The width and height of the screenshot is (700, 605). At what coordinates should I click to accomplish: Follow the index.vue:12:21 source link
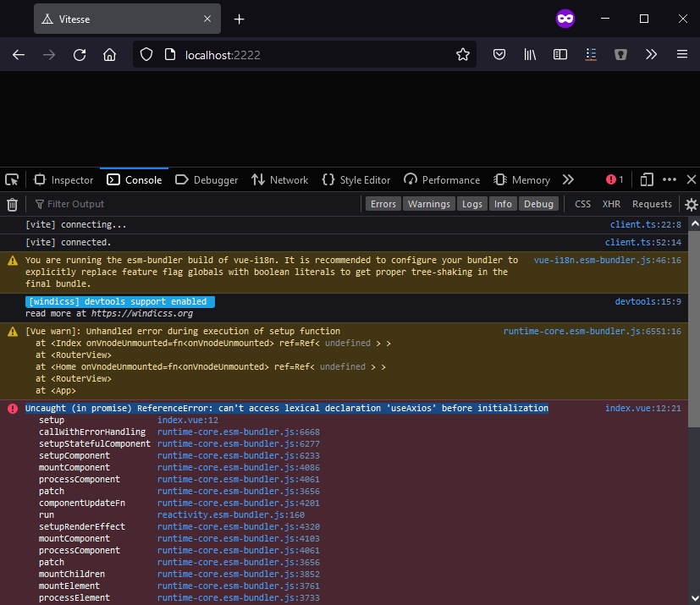(642, 408)
